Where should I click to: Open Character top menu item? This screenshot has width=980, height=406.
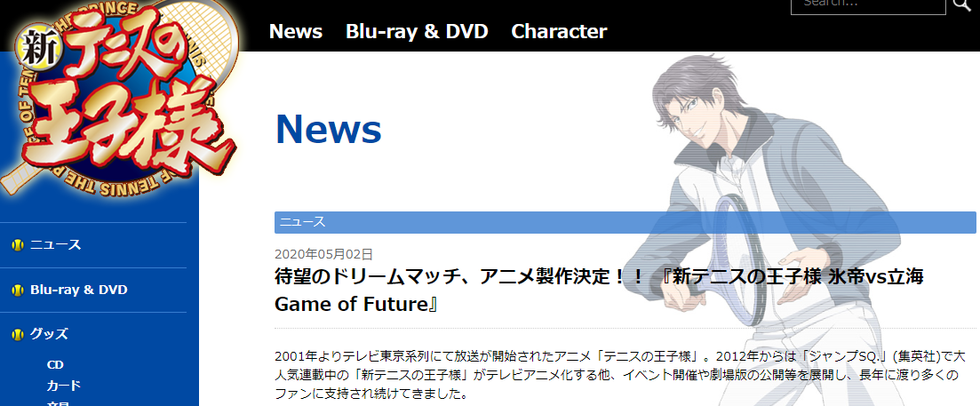[559, 31]
